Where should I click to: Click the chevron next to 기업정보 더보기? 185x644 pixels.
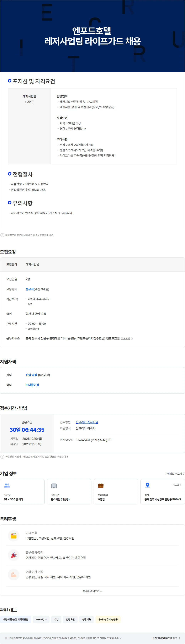183,474
